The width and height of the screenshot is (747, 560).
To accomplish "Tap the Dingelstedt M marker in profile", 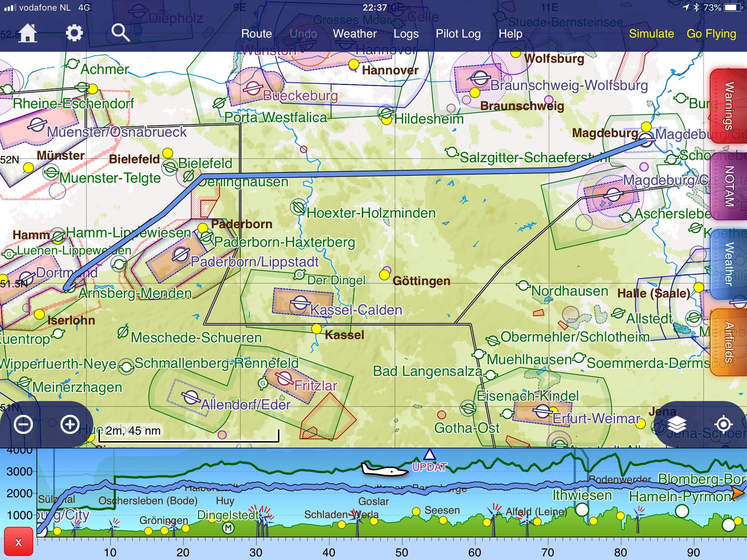I will (x=228, y=528).
